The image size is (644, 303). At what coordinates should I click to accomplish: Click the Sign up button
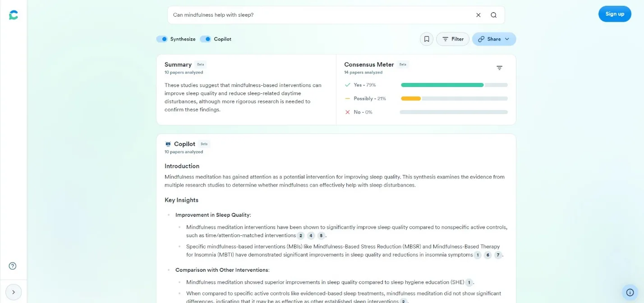click(615, 14)
